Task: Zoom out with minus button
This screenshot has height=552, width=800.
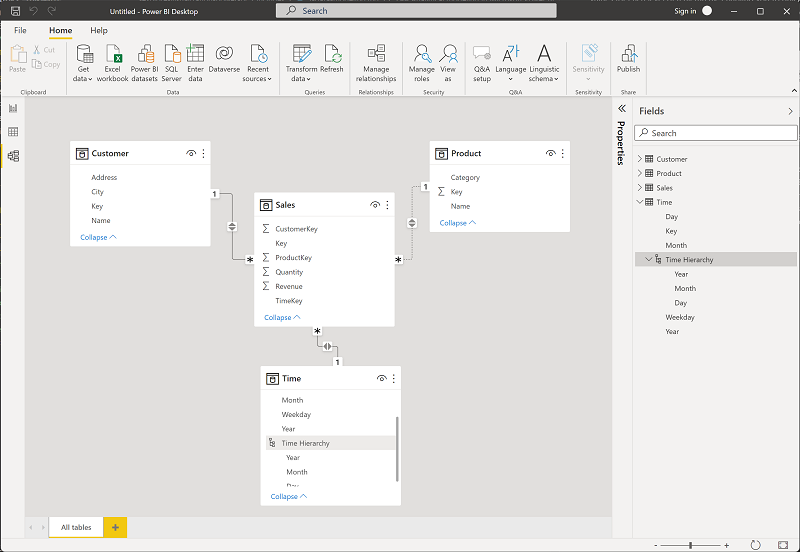Action: [x=656, y=545]
